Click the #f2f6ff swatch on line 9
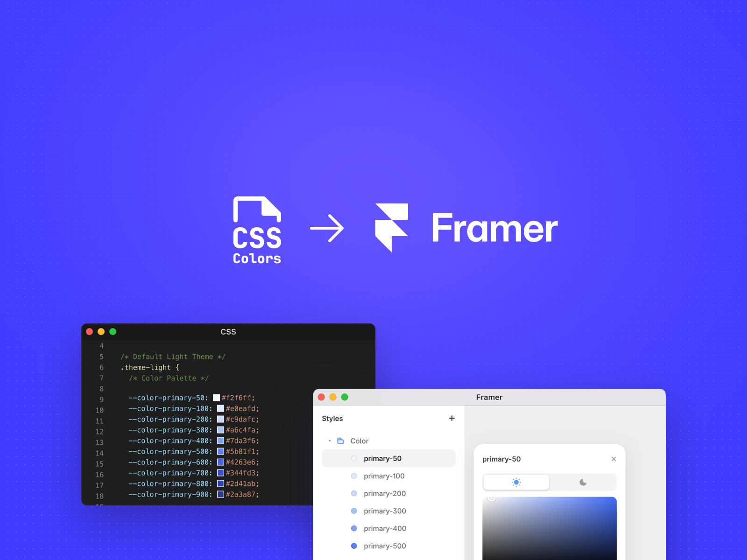747x560 pixels. click(x=216, y=398)
